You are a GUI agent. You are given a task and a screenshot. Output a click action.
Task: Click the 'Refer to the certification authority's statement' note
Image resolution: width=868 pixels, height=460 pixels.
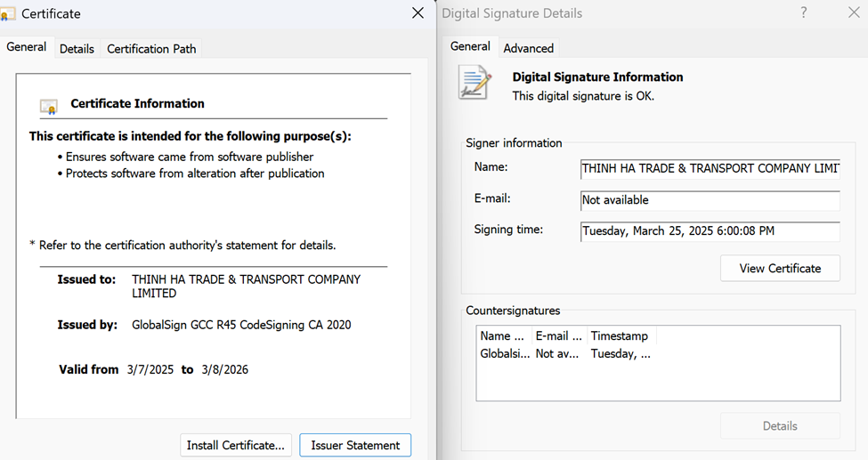coord(183,246)
